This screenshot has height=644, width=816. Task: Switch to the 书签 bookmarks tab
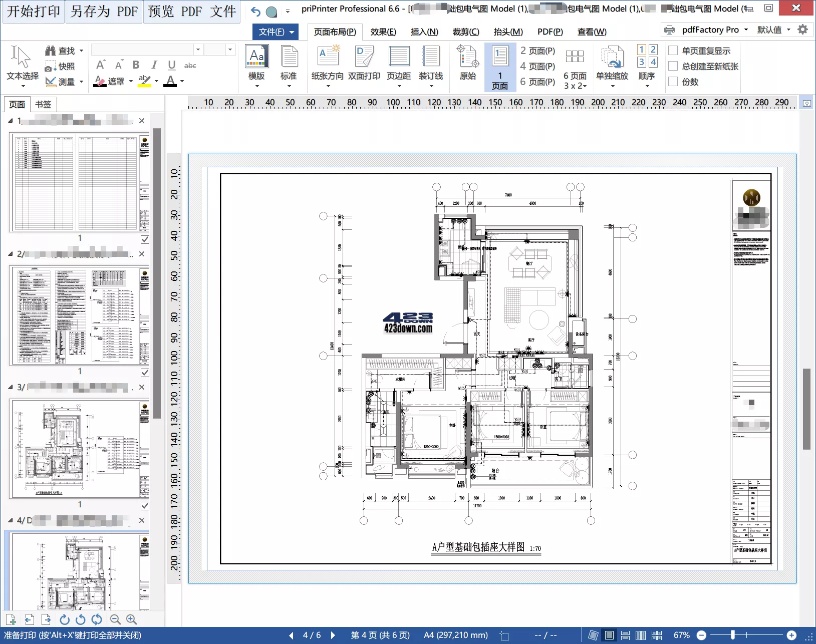43,104
